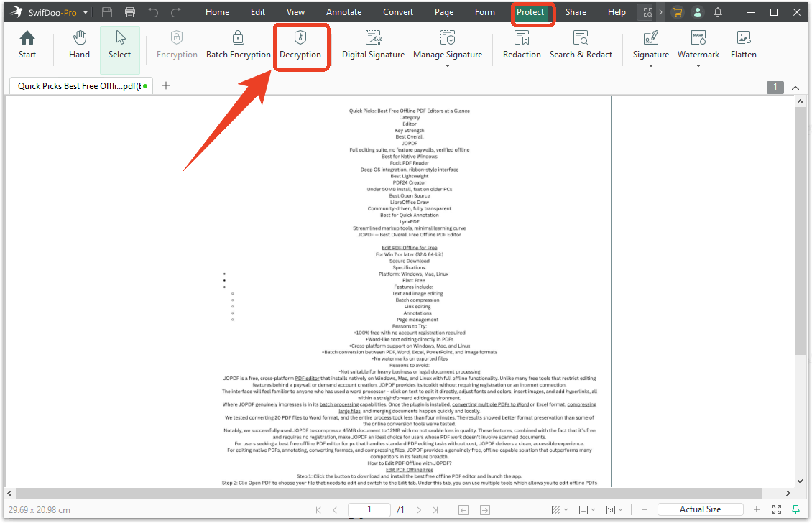Screen dimensions: 812x523
Task: Click the 'Edit PDF Offline for Free' link
Action: (x=409, y=248)
